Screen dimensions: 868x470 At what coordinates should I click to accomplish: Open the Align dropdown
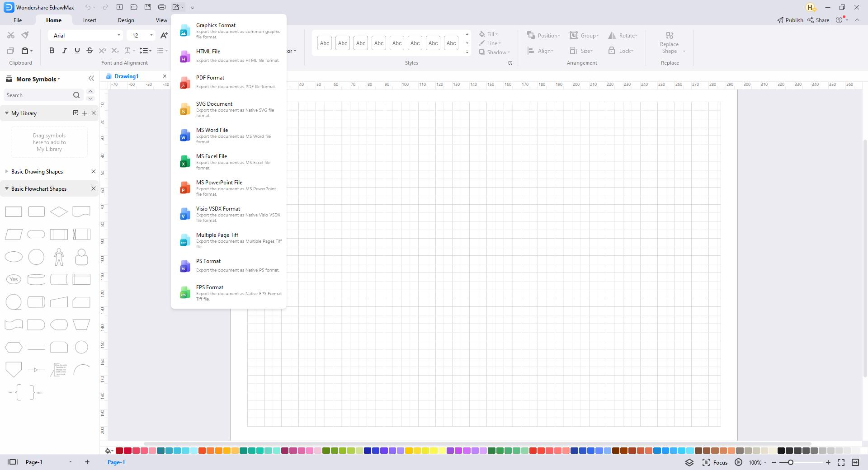click(540, 51)
